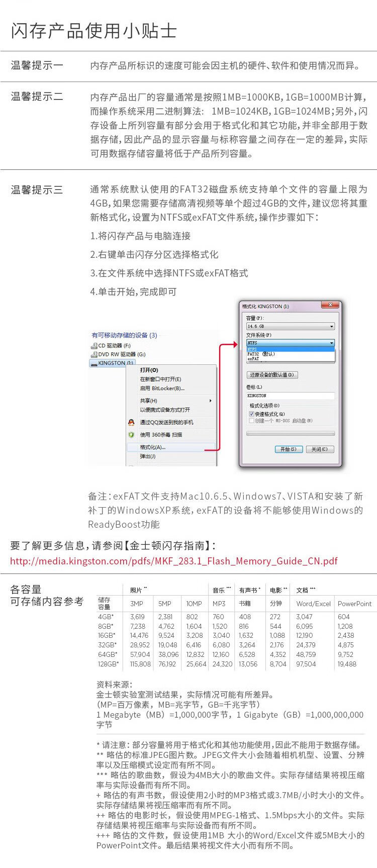
Task: Click the QQ penguin icon in context menu
Action: (x=131, y=422)
